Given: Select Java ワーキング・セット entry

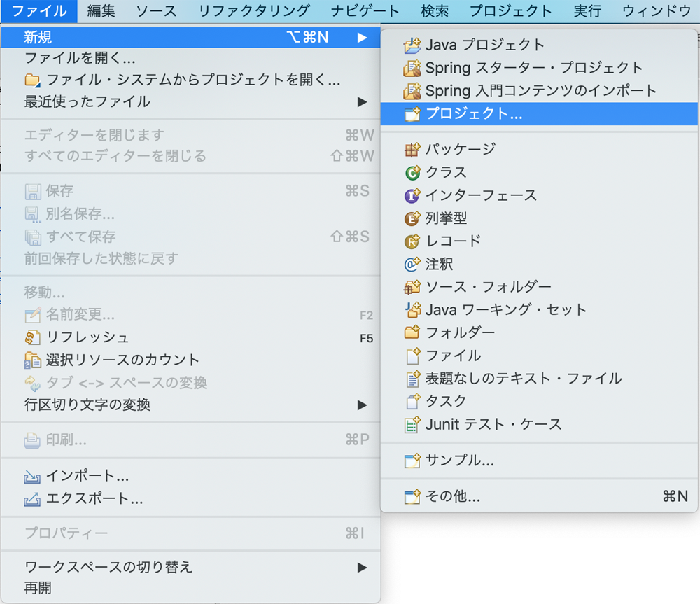Looking at the screenshot, I should tap(539, 310).
